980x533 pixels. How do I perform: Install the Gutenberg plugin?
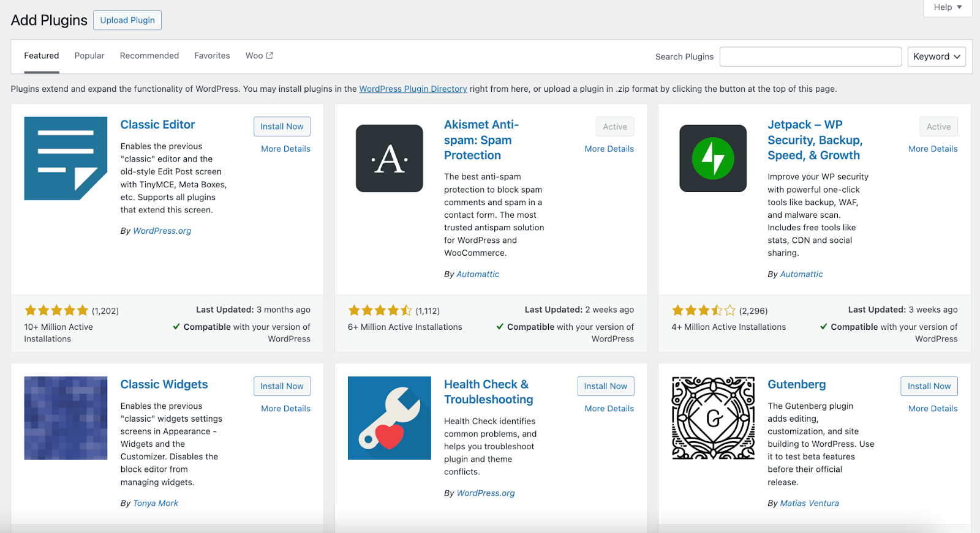(929, 386)
